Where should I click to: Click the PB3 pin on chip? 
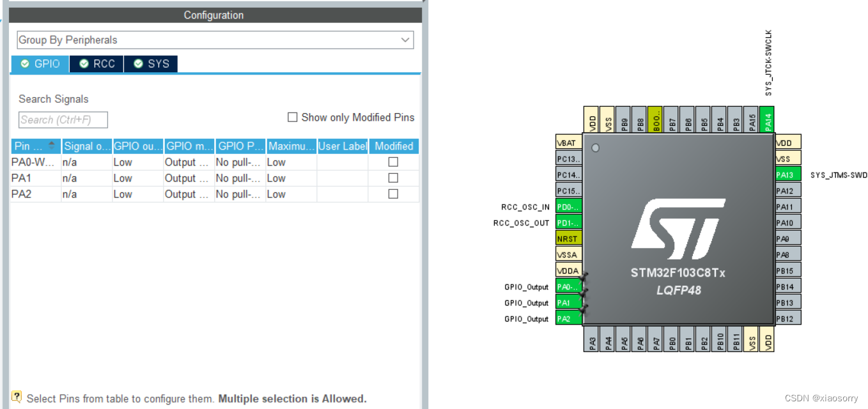pos(736,120)
